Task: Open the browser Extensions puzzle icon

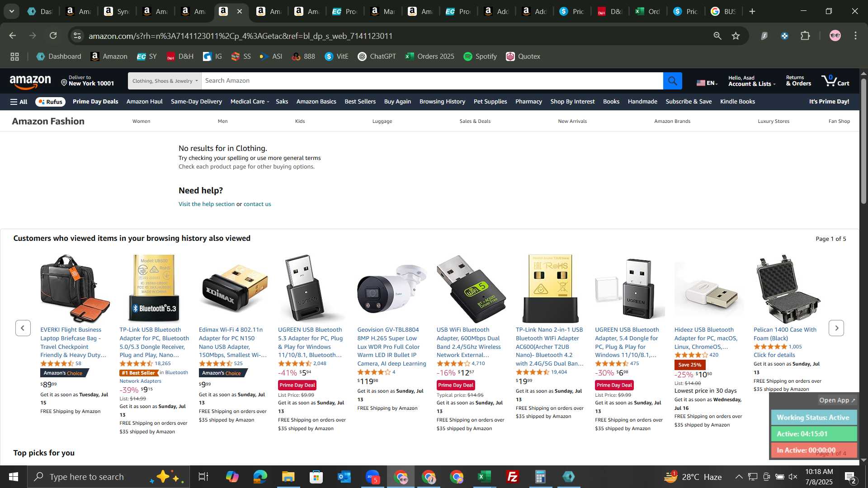Action: 805,36
